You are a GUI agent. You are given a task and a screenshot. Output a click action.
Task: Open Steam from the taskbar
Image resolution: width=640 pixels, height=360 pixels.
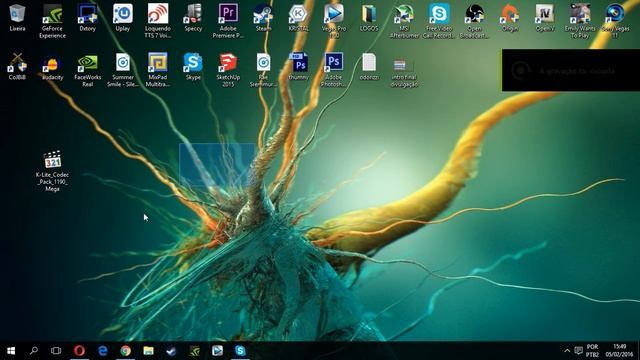pos(171,351)
